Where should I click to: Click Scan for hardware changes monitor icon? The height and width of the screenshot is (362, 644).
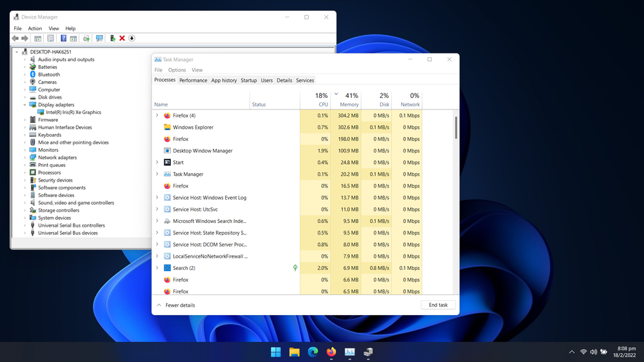(99, 38)
